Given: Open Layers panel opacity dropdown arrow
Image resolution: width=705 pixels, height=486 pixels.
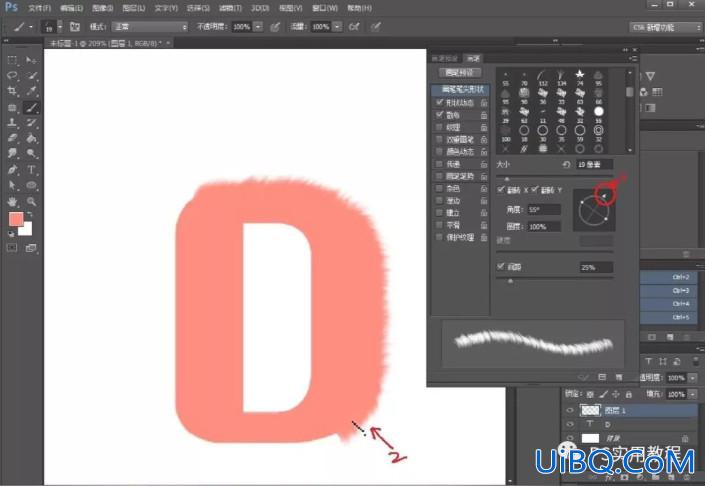Looking at the screenshot, I should (x=692, y=378).
